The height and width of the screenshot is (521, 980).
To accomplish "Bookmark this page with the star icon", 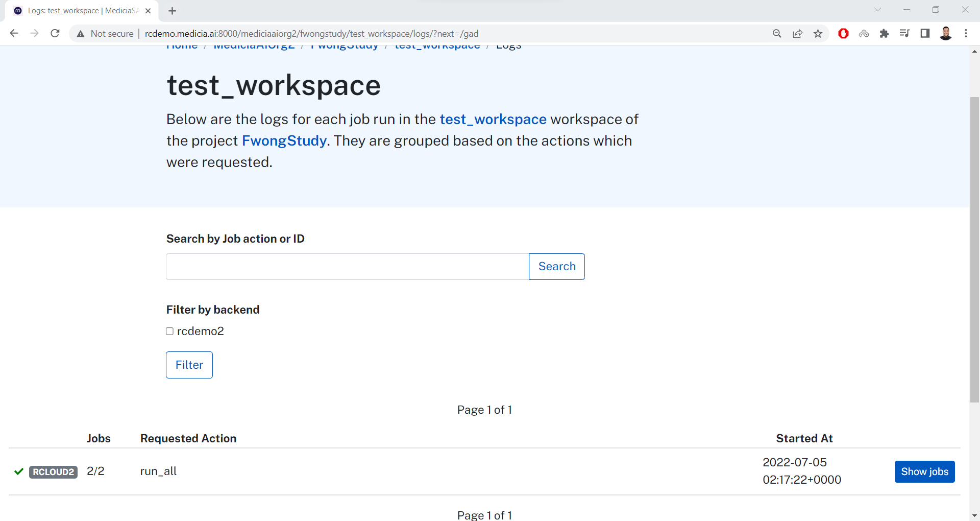I will tap(818, 33).
